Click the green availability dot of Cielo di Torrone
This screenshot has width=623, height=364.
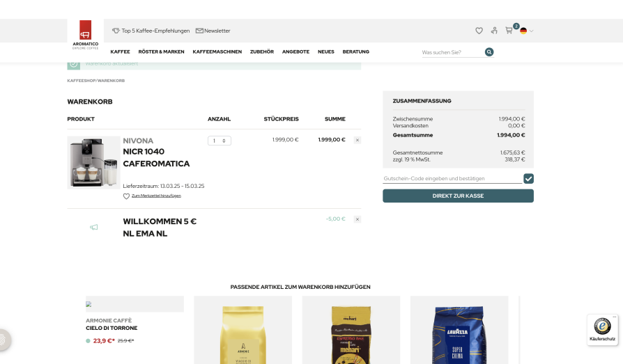88,341
